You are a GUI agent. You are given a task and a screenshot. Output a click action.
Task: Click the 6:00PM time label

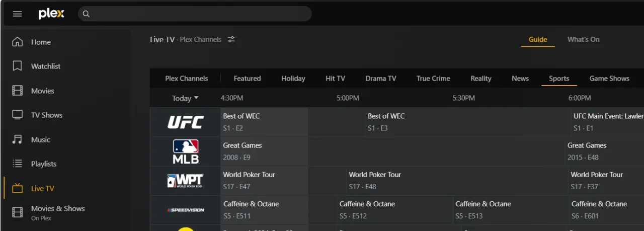tap(580, 98)
